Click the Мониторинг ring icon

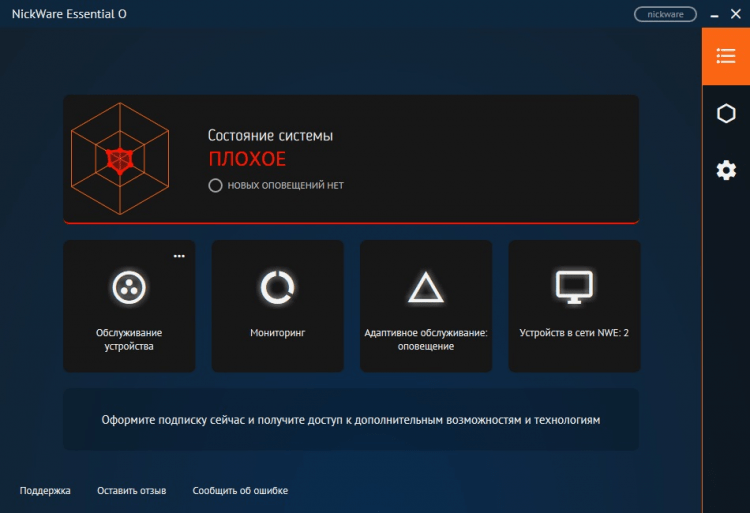[x=277, y=287]
